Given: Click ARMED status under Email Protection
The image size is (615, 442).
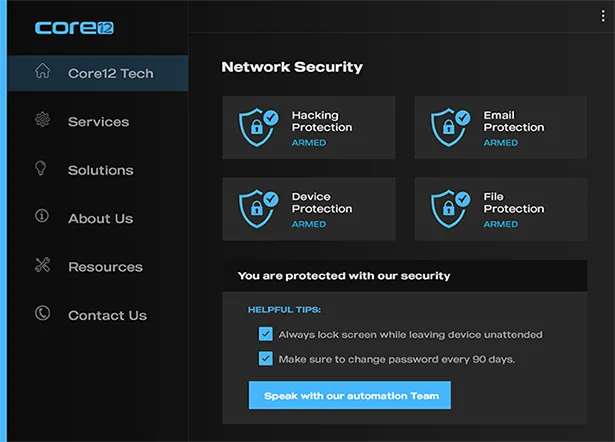Looking at the screenshot, I should click(x=500, y=143).
